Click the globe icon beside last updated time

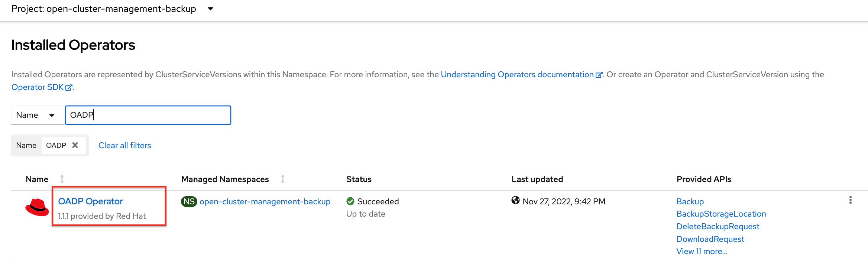click(x=515, y=201)
